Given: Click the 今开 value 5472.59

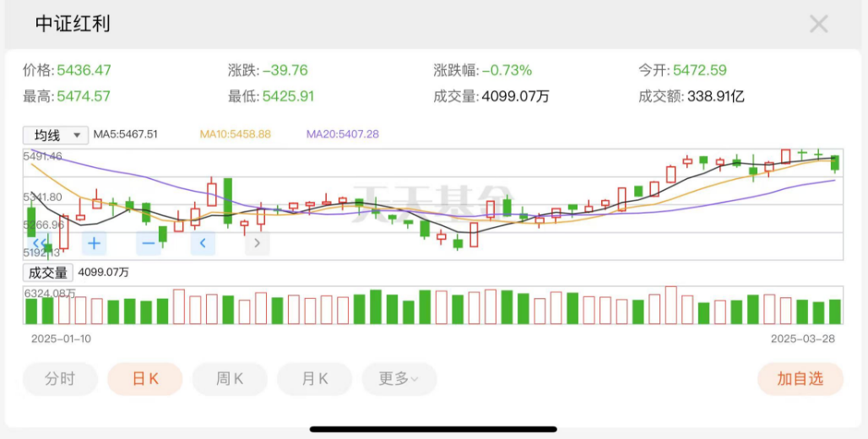Looking at the screenshot, I should 700,70.
